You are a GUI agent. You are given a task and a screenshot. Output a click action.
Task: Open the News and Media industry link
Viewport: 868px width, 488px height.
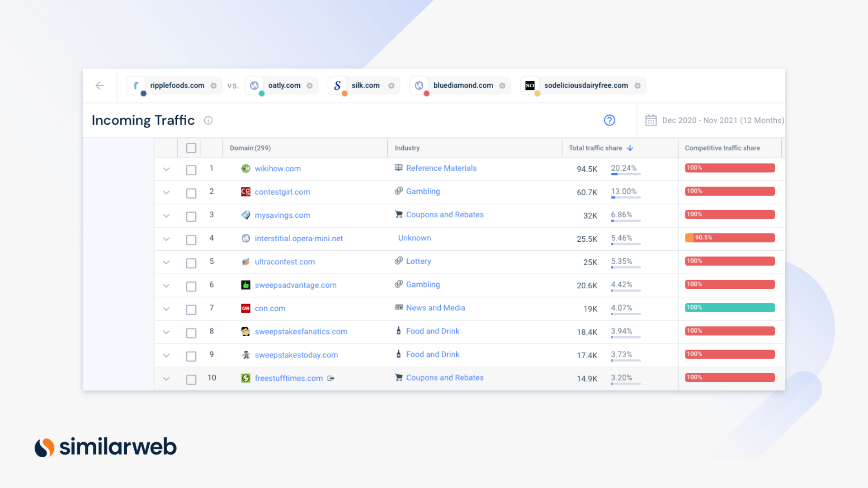click(435, 308)
